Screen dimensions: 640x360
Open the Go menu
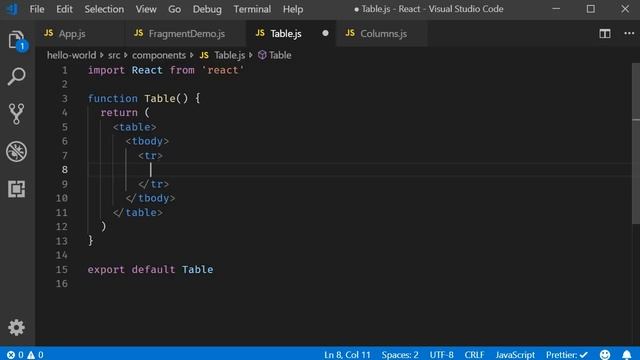tap(174, 9)
